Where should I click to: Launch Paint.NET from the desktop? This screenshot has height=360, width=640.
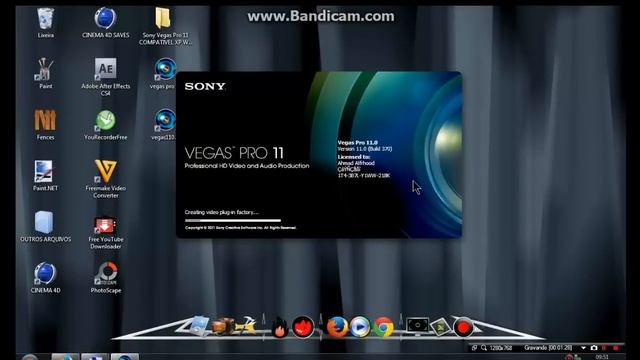[x=45, y=176]
